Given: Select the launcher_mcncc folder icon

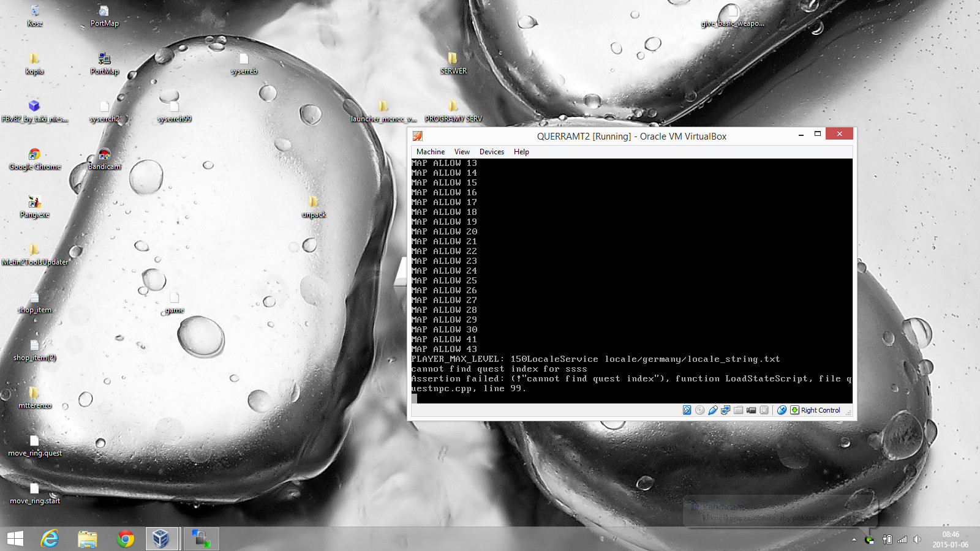Looking at the screenshot, I should (384, 111).
